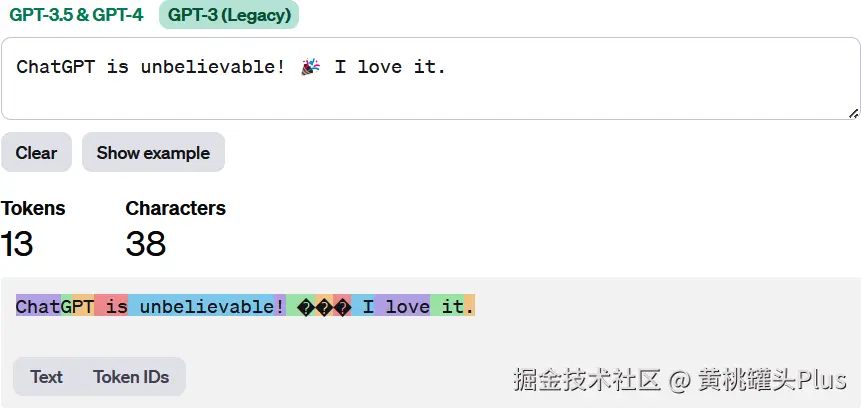Click the character count number 38
The width and height of the screenshot is (861, 408).
coord(146,243)
